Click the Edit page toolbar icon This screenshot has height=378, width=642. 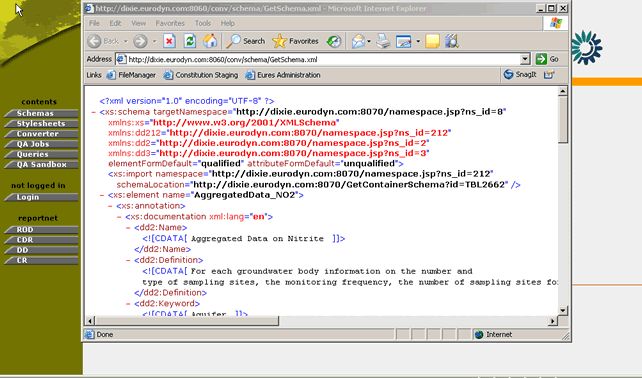point(404,41)
